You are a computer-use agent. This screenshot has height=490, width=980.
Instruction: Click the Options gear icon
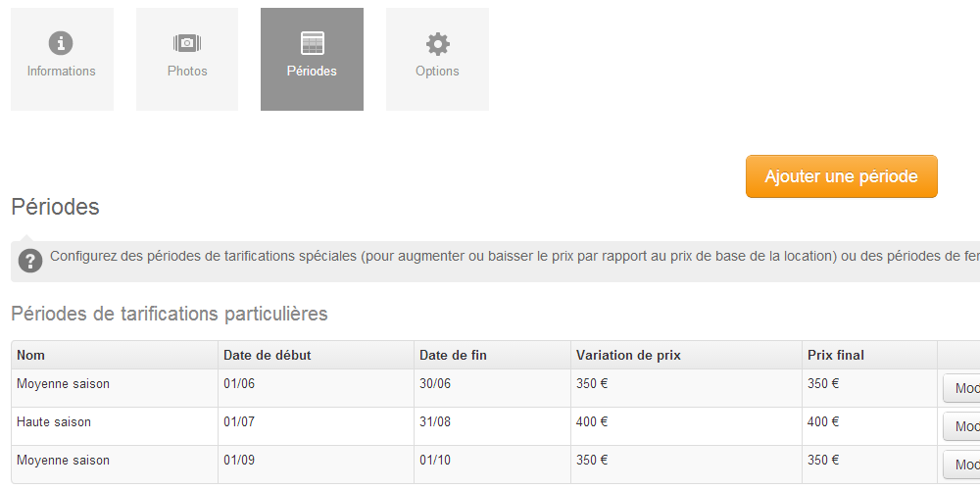point(437,44)
